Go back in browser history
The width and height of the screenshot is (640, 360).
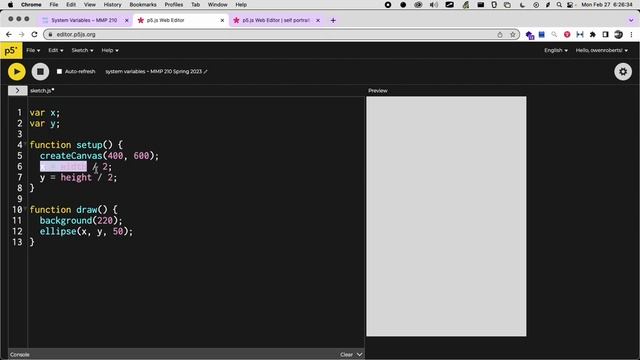click(9, 35)
